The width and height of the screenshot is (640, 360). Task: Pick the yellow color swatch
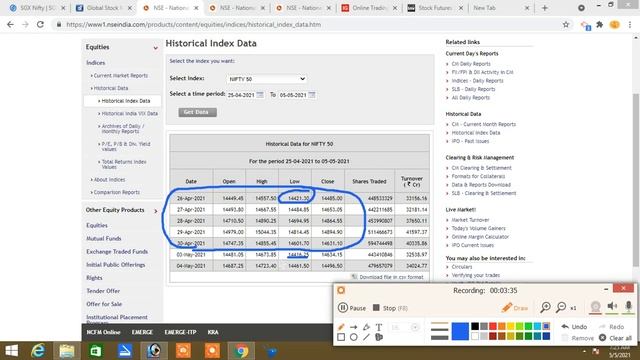pyautogui.click(x=511, y=326)
